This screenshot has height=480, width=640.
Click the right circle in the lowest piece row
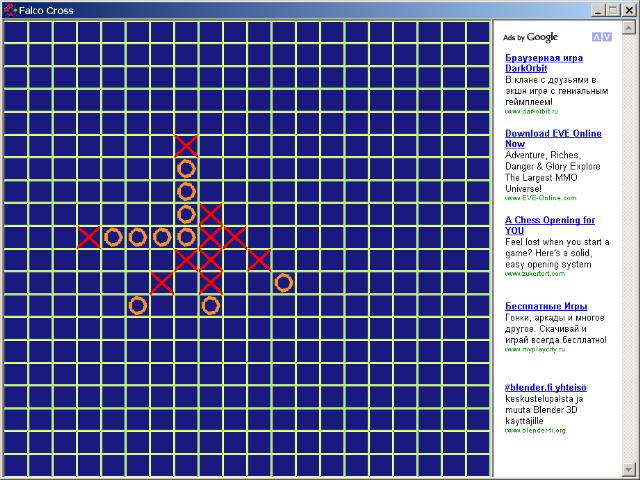click(211, 306)
